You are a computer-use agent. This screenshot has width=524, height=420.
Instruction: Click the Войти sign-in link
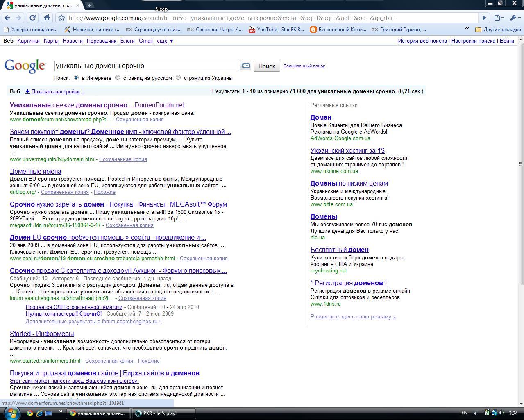tap(507, 41)
